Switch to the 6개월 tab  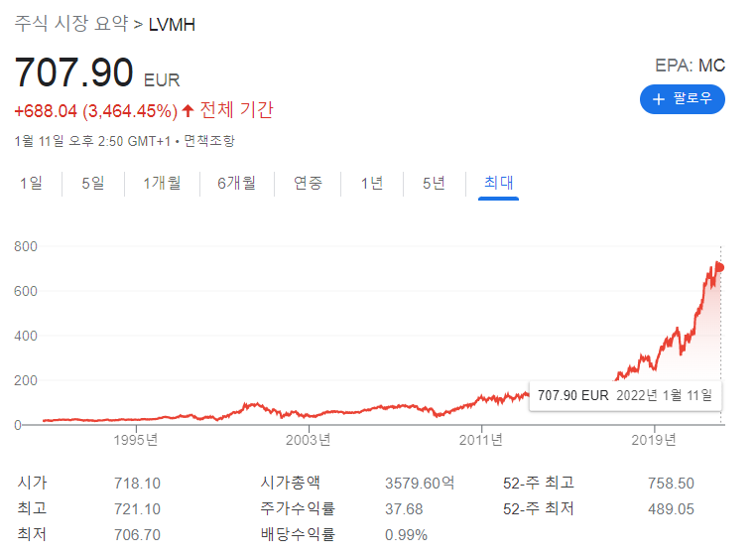237,184
